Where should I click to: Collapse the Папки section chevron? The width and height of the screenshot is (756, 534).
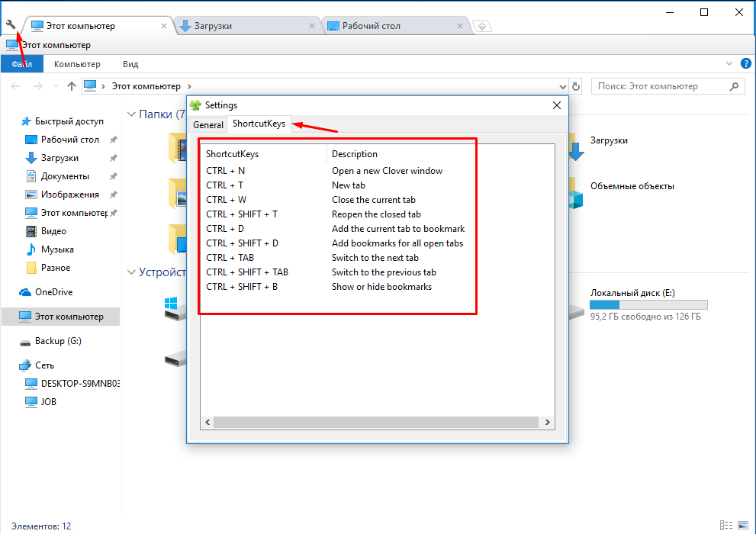[x=130, y=114]
